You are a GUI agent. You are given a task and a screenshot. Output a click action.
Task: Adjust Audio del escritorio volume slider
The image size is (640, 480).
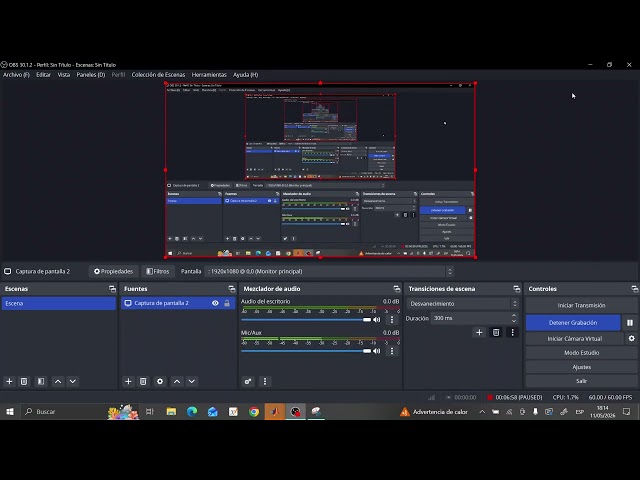coord(306,320)
